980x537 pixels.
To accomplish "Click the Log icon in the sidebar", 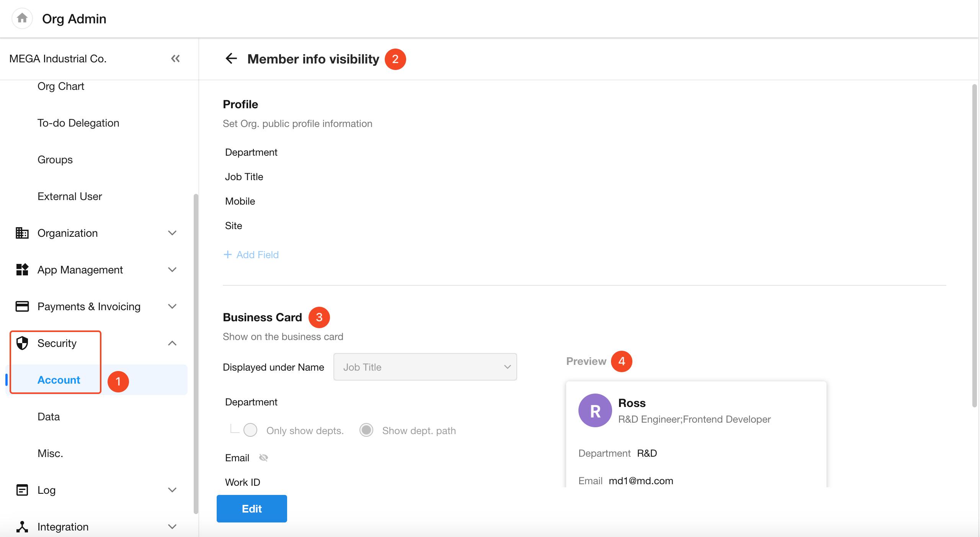I will tap(22, 490).
